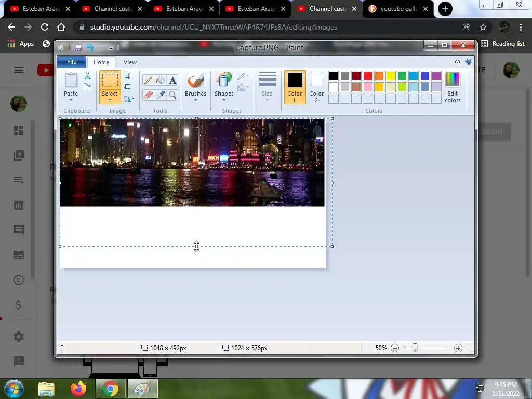Open the Reading list in Chrome

(x=503, y=44)
